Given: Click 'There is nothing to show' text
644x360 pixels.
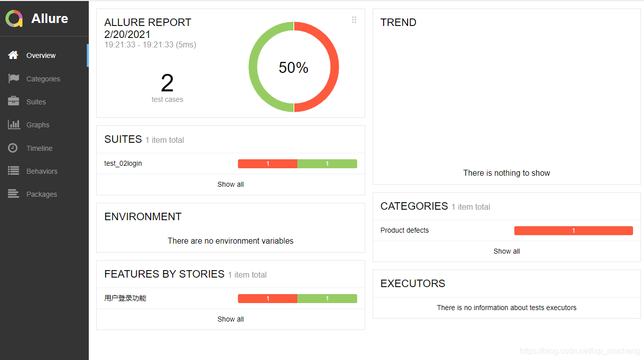Looking at the screenshot, I should tap(507, 173).
